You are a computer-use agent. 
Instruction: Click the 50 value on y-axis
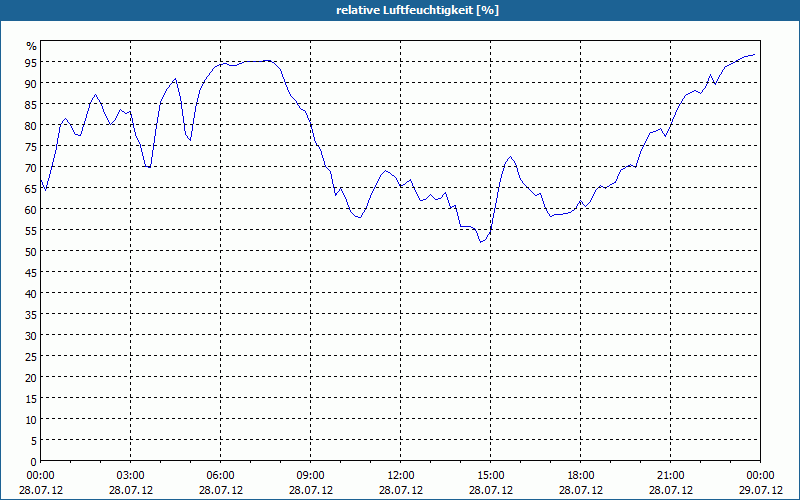tap(31, 252)
